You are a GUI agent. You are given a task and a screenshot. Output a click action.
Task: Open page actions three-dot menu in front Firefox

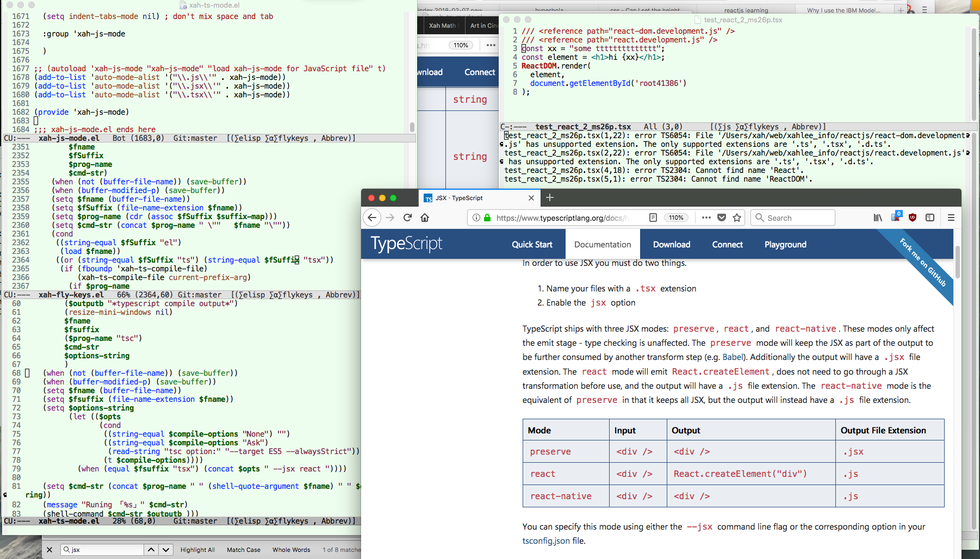[706, 218]
